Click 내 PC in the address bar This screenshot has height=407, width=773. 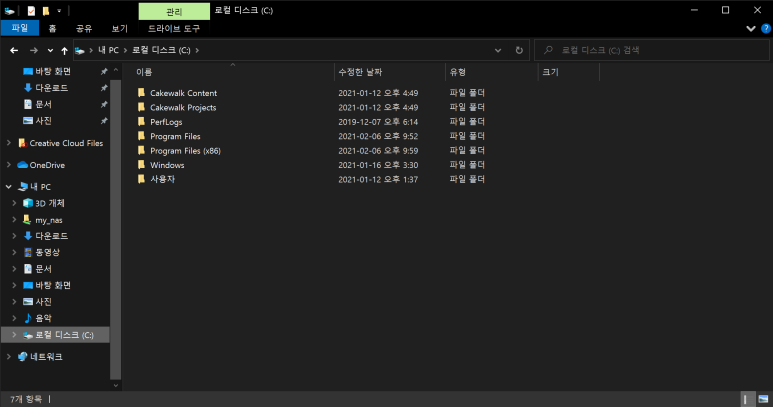coord(108,50)
